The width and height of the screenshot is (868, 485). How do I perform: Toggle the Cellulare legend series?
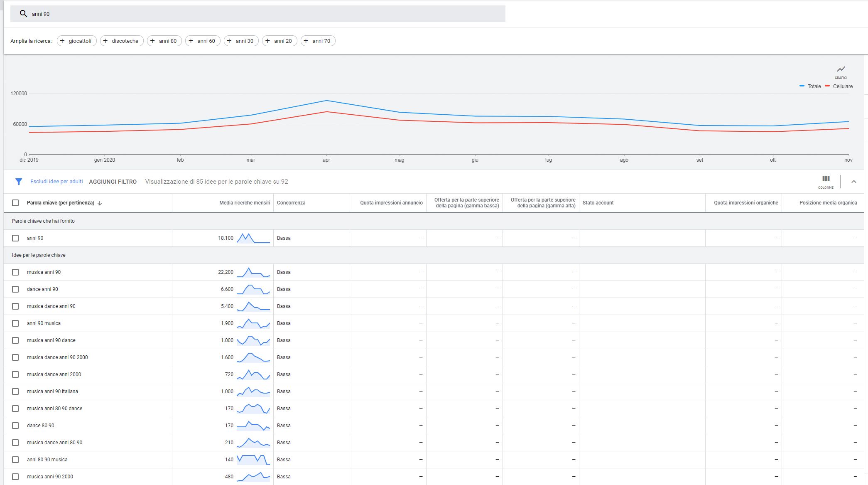click(839, 86)
